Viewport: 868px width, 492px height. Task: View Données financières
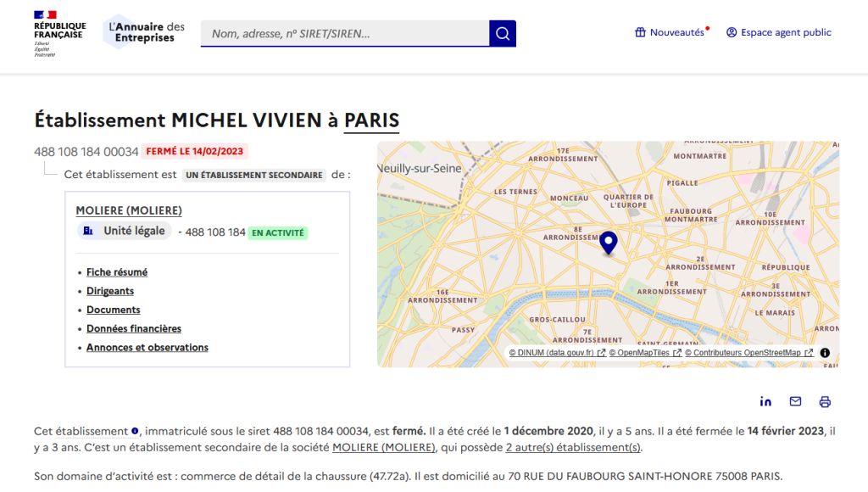134,328
